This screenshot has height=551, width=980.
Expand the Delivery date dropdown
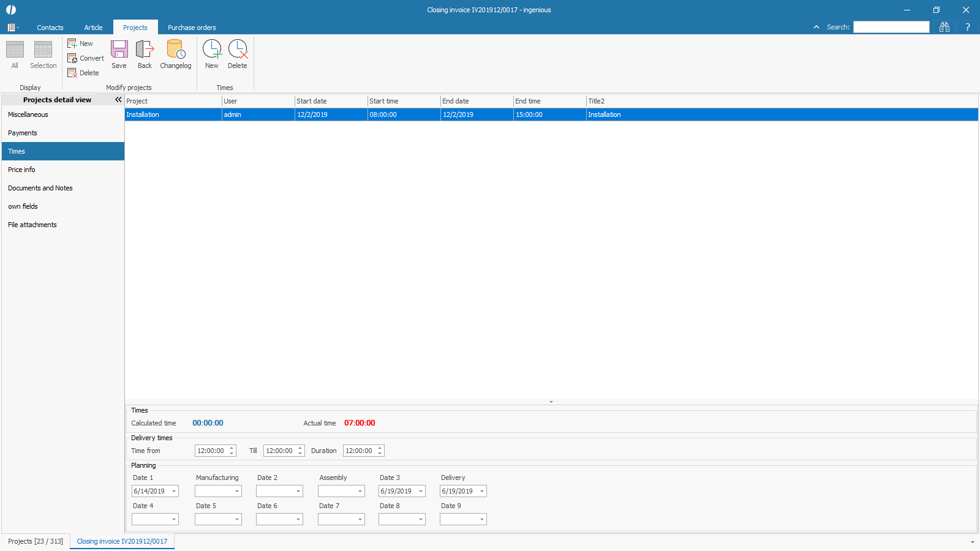pos(482,492)
